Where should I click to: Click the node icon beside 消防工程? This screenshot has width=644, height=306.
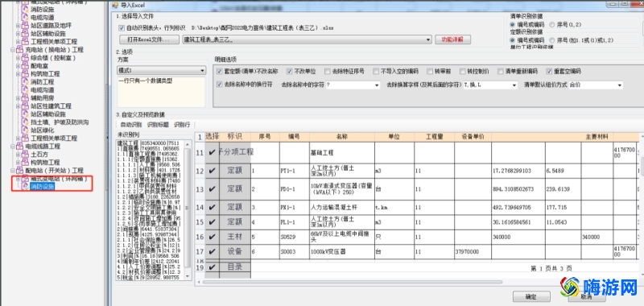point(25,82)
